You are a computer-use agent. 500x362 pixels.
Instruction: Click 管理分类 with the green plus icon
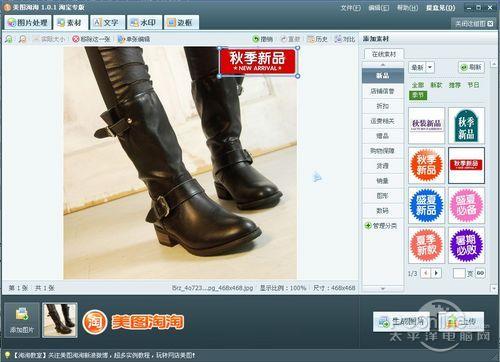click(x=381, y=226)
